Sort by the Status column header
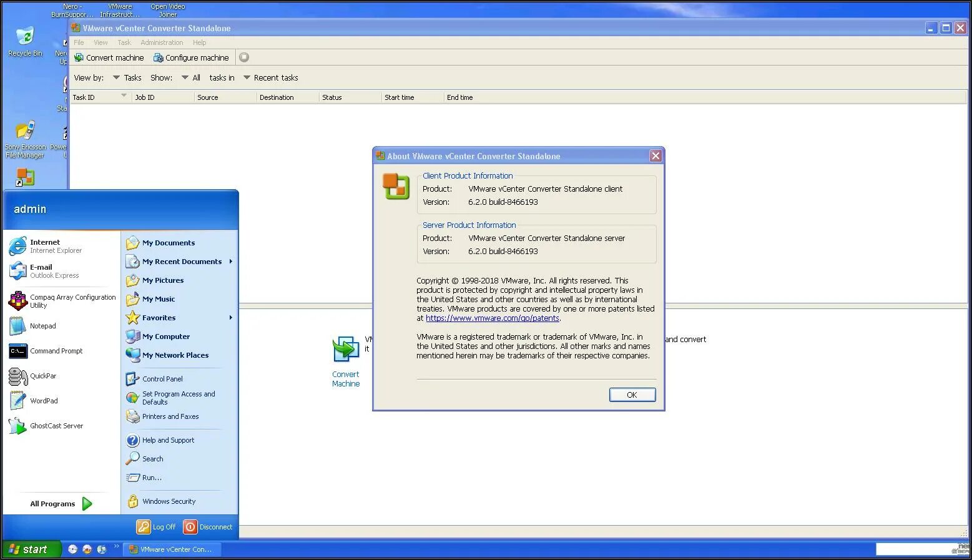Viewport: 972px width, 560px height. tap(350, 97)
